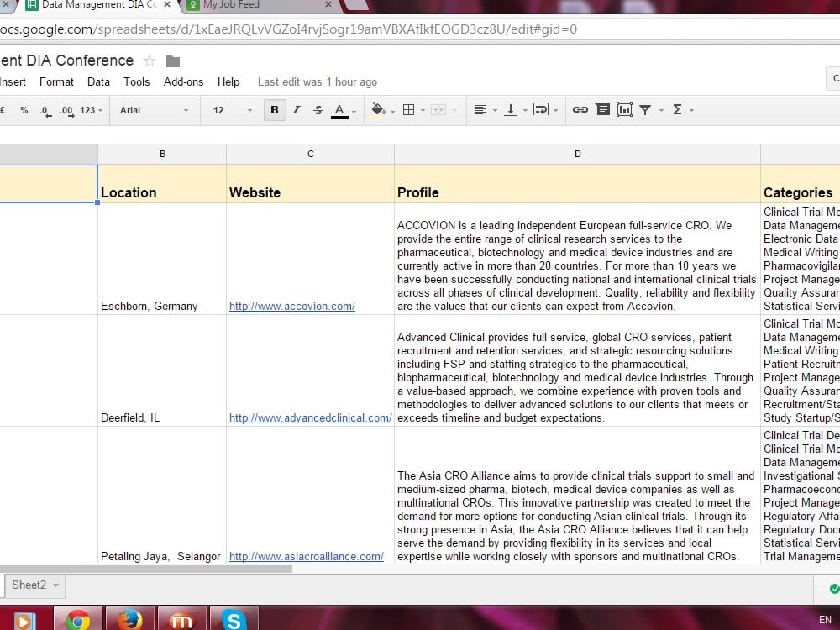Click the insert link icon
The height and width of the screenshot is (630, 840).
pyautogui.click(x=580, y=110)
